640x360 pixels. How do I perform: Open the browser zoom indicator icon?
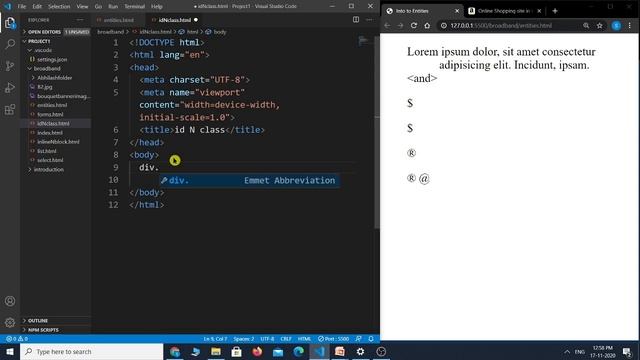point(586,25)
